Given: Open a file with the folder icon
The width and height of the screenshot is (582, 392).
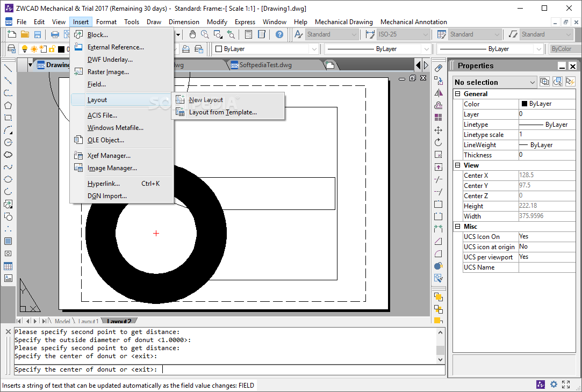Looking at the screenshot, I should [x=25, y=34].
